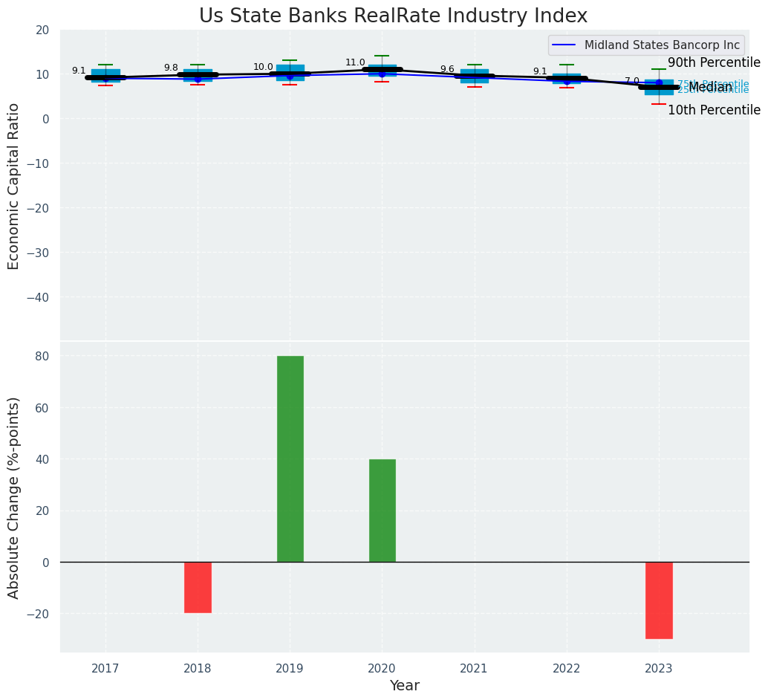Image resolution: width=768 pixels, height=700 pixels.
Task: Click the 90th Percentile annotation
Action: [713, 63]
